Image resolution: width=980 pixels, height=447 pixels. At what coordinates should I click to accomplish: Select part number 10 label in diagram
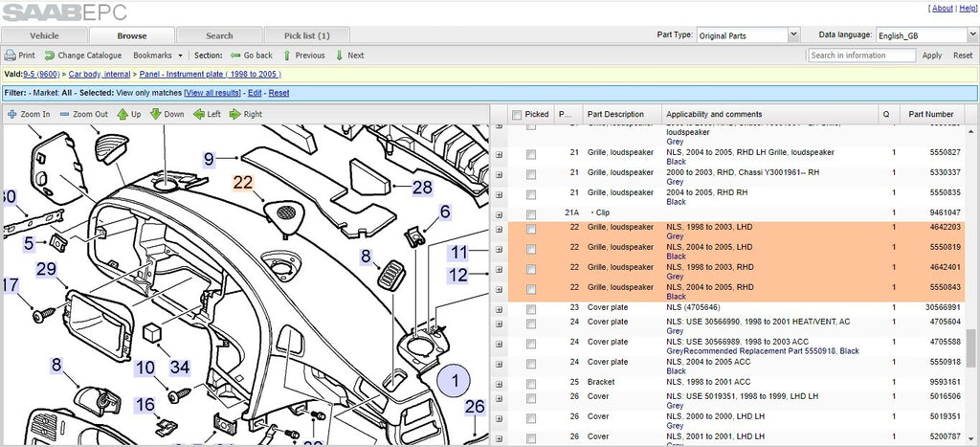145,368
